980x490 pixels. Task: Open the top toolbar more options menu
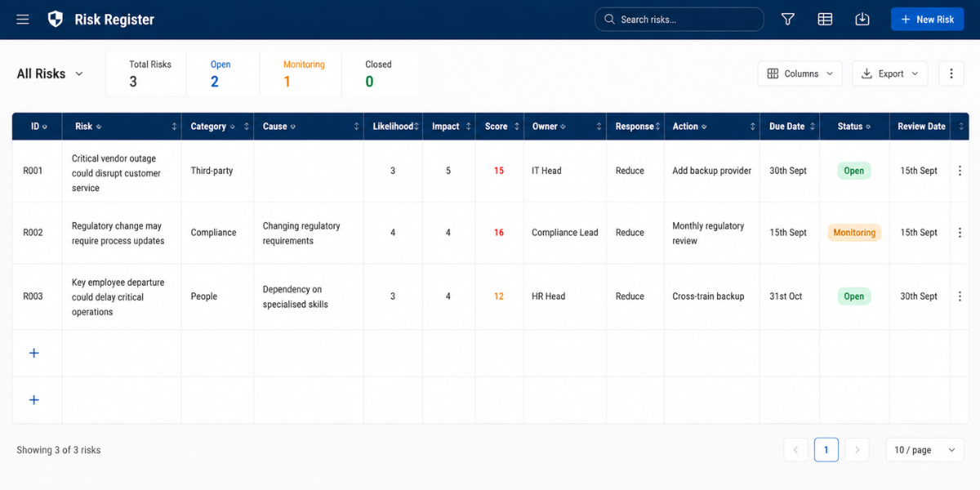click(x=951, y=73)
